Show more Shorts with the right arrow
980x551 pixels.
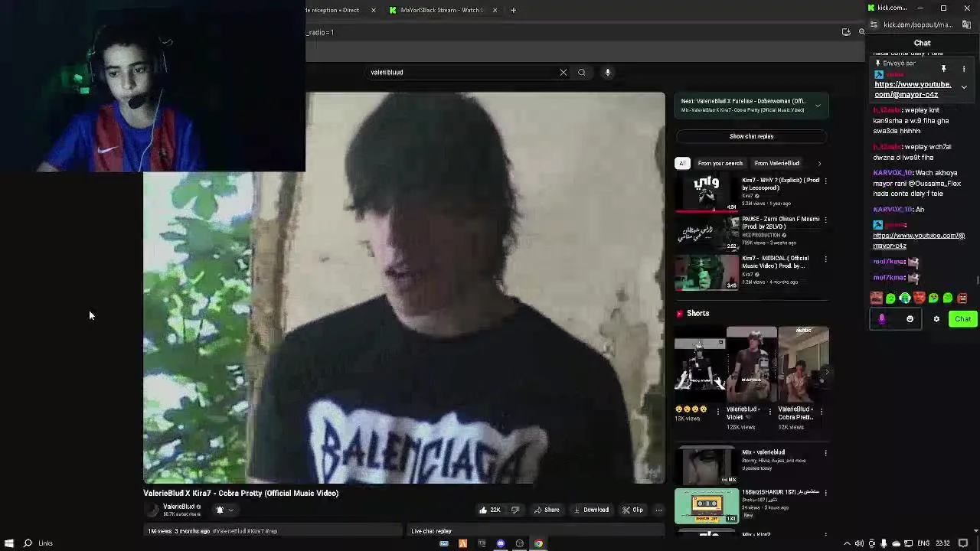click(825, 372)
